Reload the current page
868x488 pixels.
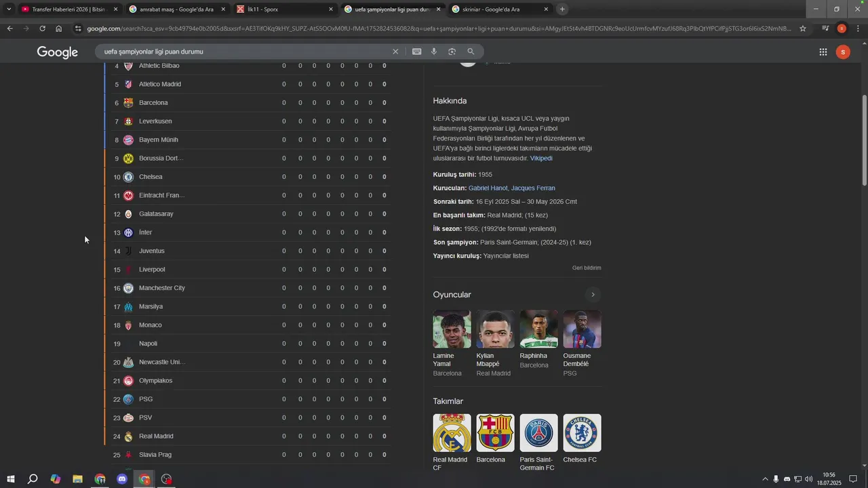pos(42,28)
